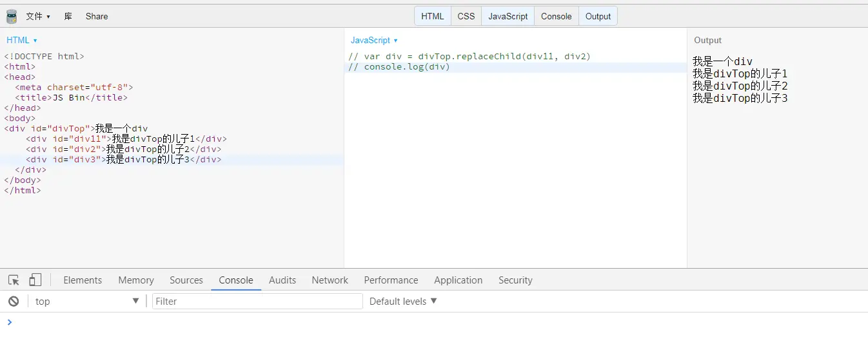
Task: Click the Share menu item
Action: coord(97,16)
